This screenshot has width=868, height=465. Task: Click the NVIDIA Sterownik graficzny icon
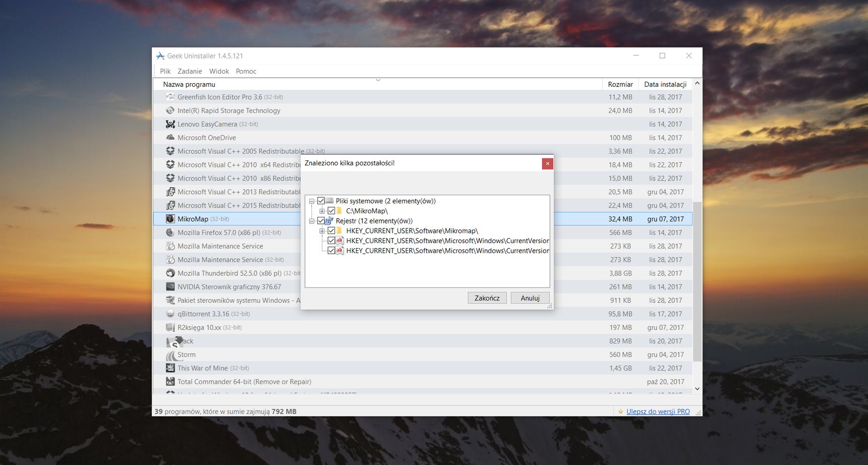[x=170, y=287]
